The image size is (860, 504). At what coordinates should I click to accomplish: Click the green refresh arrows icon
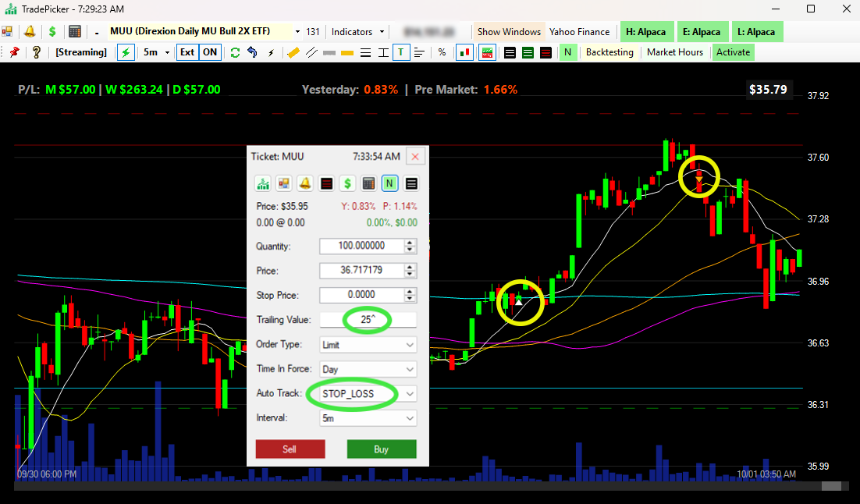pyautogui.click(x=236, y=52)
